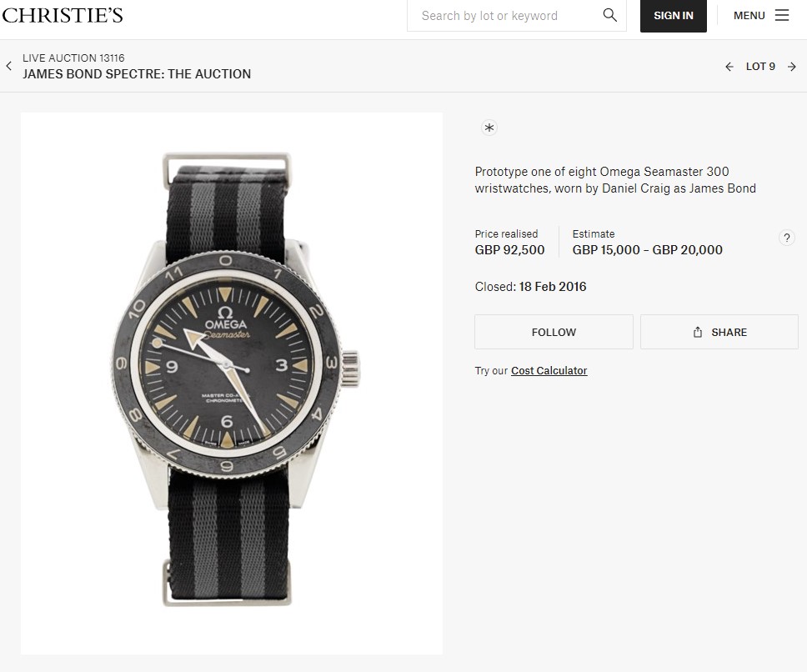
Task: Go back using the left chevron
Action: pyautogui.click(x=9, y=66)
